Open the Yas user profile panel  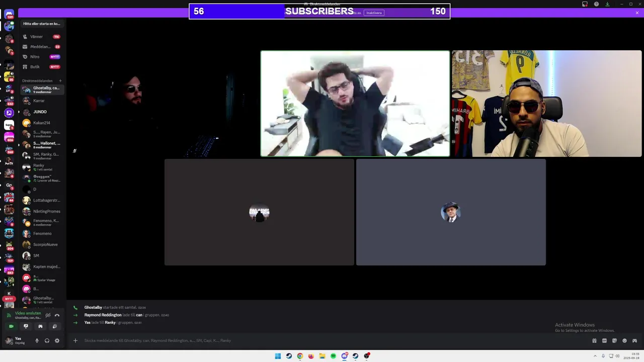point(18,340)
